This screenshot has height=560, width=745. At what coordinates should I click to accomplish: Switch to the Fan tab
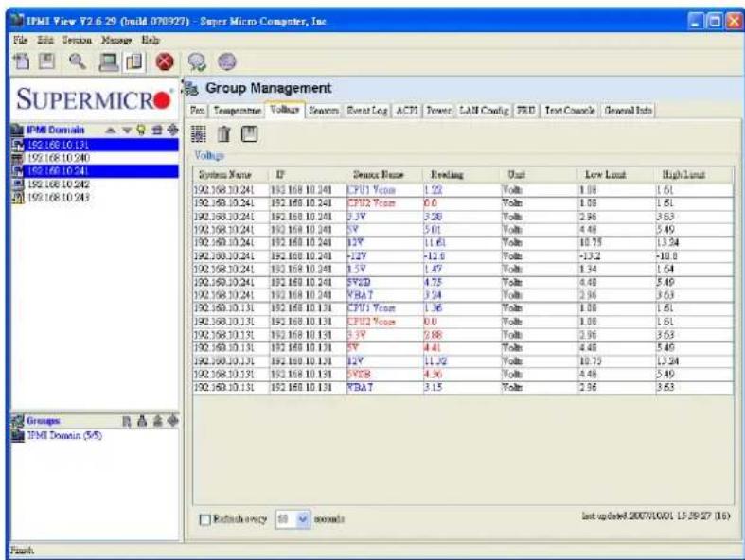coord(198,110)
